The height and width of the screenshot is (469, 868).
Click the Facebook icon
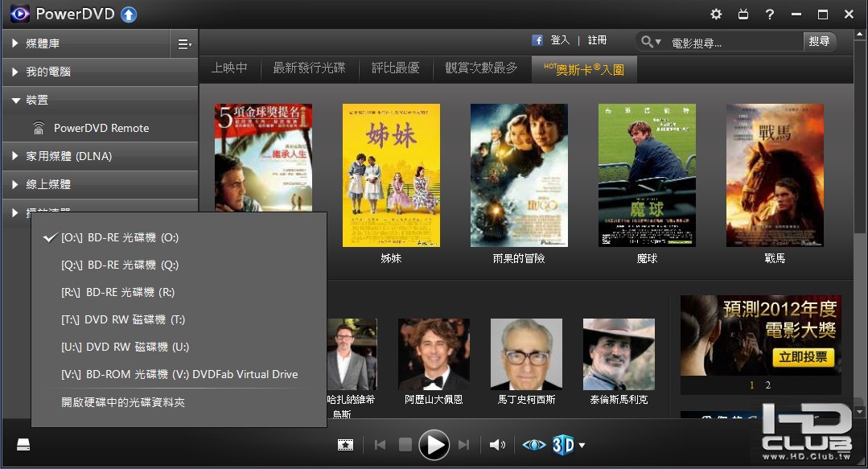[x=537, y=40]
